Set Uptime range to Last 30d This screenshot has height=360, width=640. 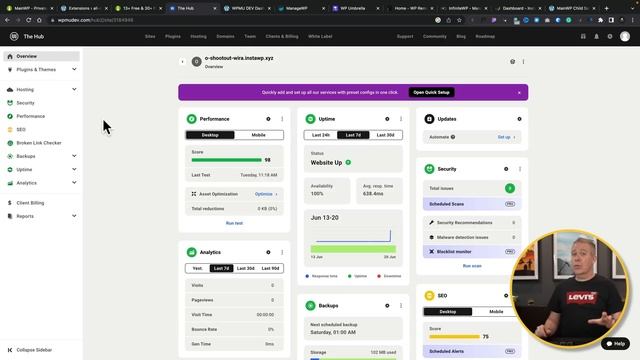[385, 135]
